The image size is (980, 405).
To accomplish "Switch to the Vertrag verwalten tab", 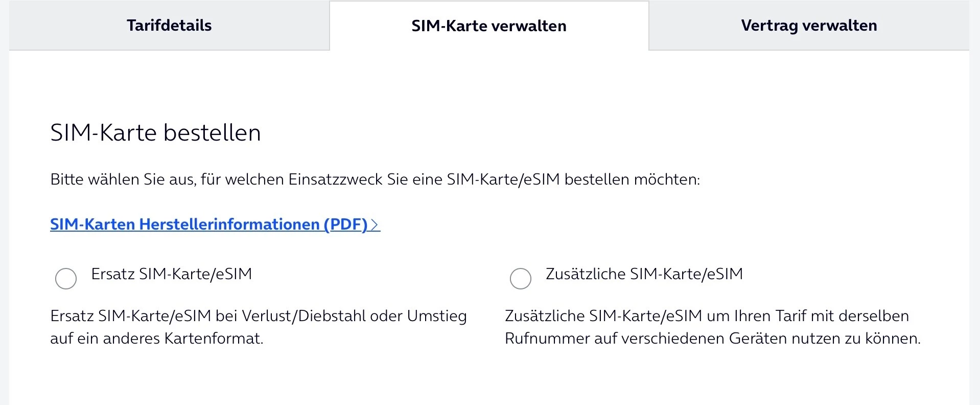I will pyautogui.click(x=809, y=26).
